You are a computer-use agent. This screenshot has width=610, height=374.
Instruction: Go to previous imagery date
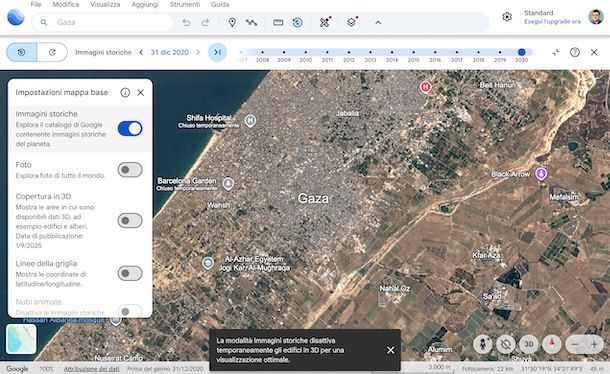tap(141, 52)
